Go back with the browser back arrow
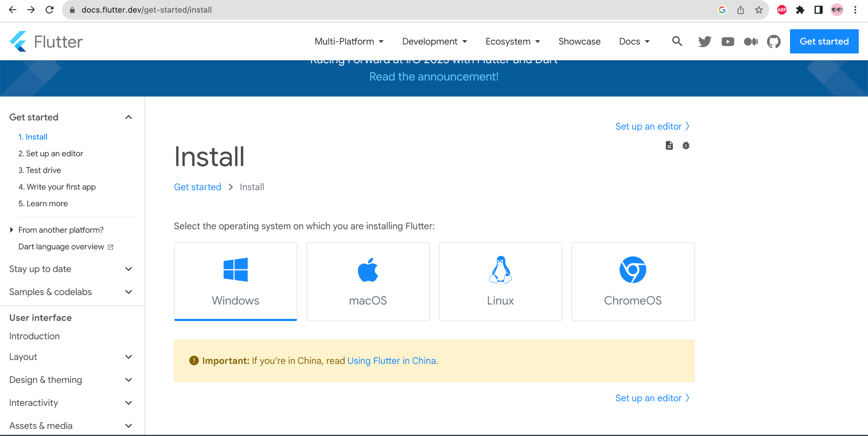The image size is (868, 436). click(13, 10)
